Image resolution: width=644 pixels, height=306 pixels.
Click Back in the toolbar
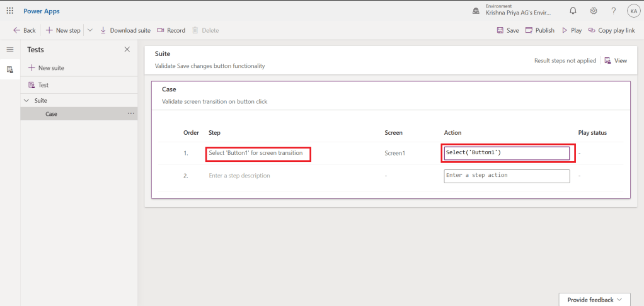25,30
